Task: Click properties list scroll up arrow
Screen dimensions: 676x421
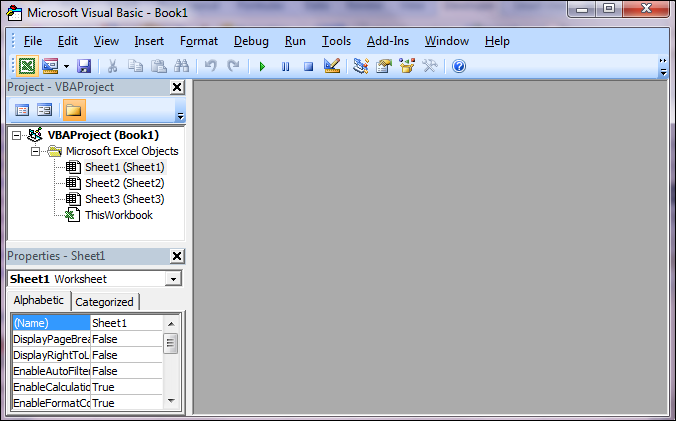Action: pyautogui.click(x=171, y=324)
